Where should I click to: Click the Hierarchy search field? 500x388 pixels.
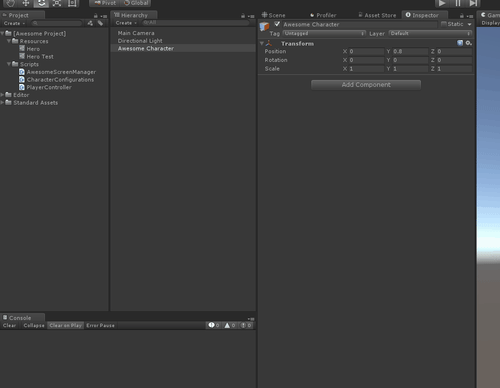[x=195, y=23]
